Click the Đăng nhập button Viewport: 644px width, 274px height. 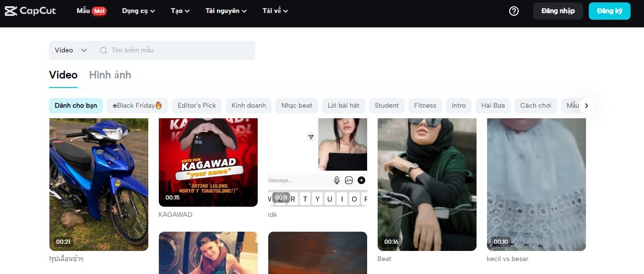(558, 11)
